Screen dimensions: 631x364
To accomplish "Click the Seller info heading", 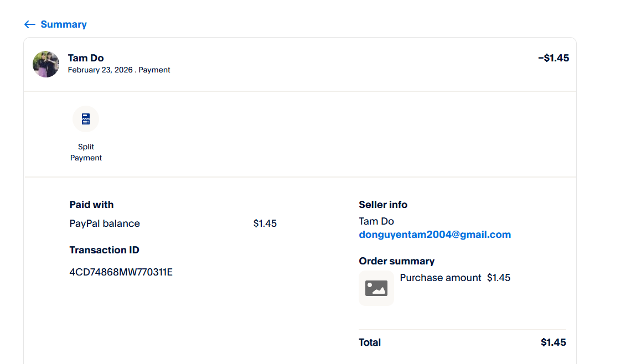I will click(x=383, y=205).
